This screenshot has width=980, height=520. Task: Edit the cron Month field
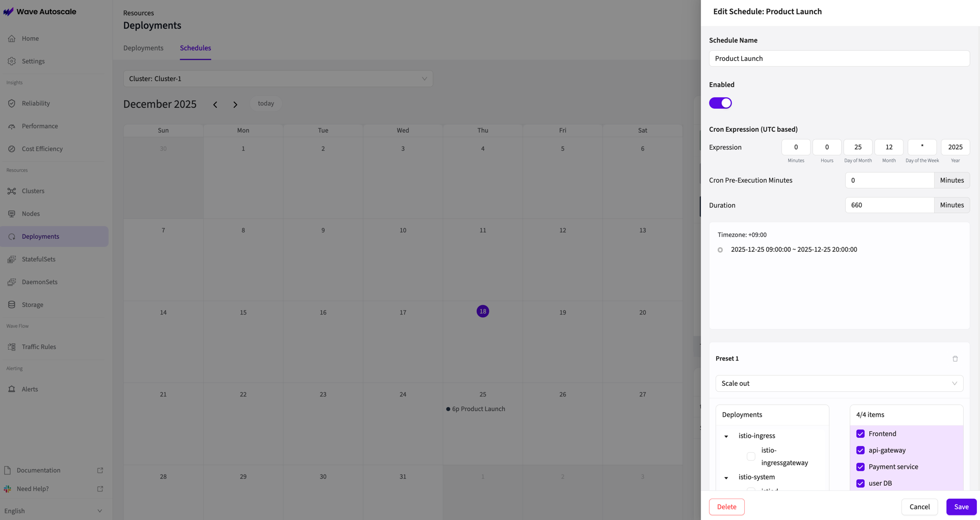[x=889, y=147]
